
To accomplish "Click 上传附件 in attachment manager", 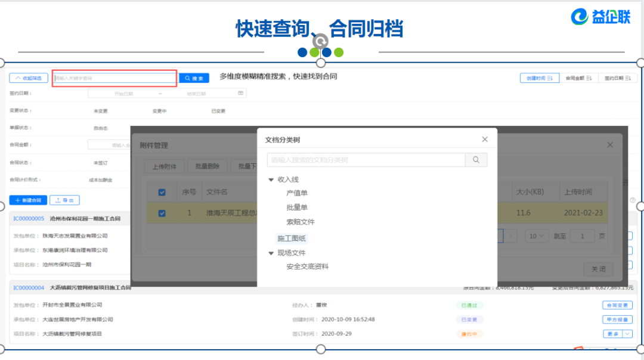I will point(165,166).
